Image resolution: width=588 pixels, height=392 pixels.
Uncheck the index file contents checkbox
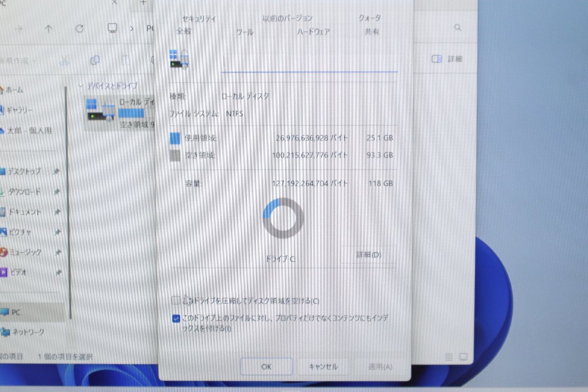[176, 319]
